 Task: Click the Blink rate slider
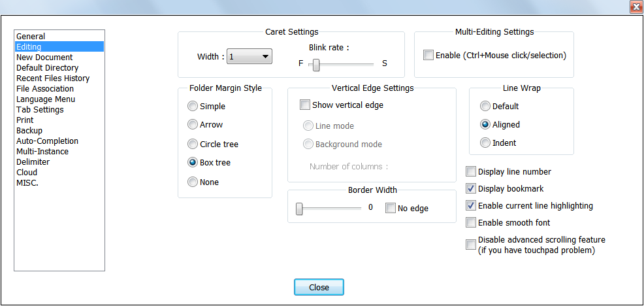click(x=315, y=64)
